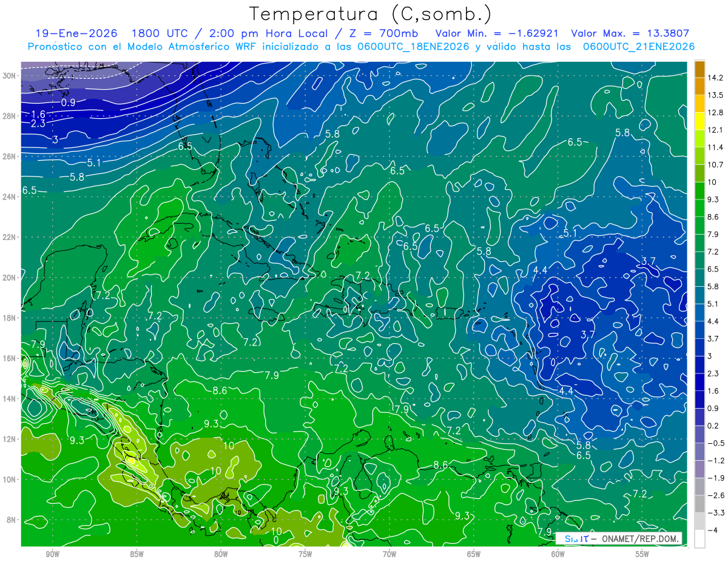Pick the brown-orange swatch above 14.2 in colorbar
This screenshot has width=728, height=562.
point(699,69)
